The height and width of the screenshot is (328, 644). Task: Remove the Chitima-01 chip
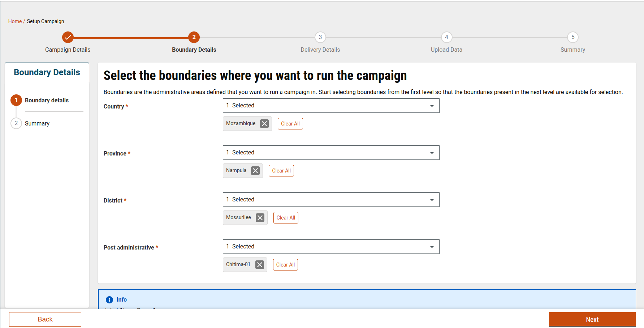tap(260, 265)
